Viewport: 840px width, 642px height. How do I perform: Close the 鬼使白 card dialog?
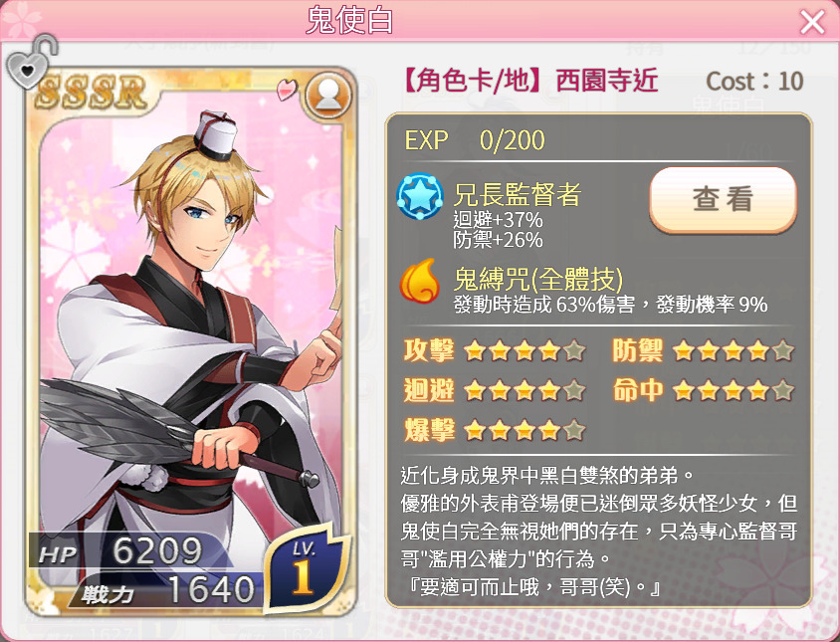point(812,23)
